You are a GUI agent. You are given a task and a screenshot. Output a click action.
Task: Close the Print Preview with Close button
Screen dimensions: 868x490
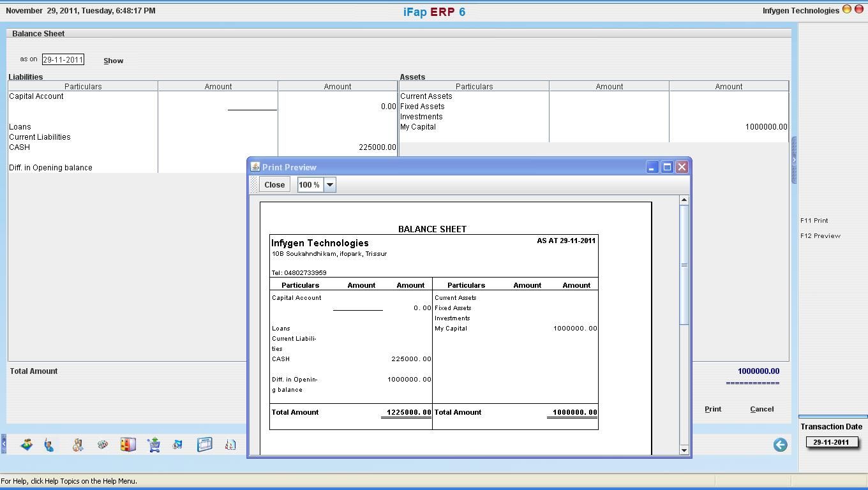click(x=274, y=184)
